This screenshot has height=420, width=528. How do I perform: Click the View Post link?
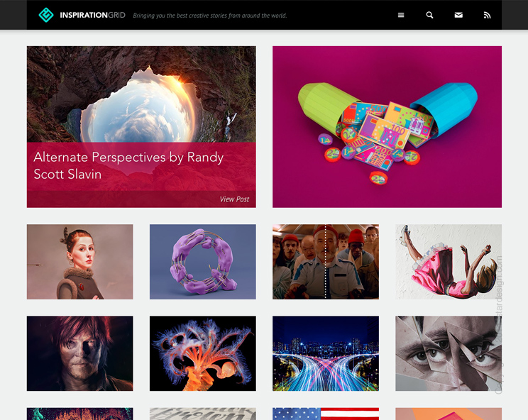(x=234, y=199)
